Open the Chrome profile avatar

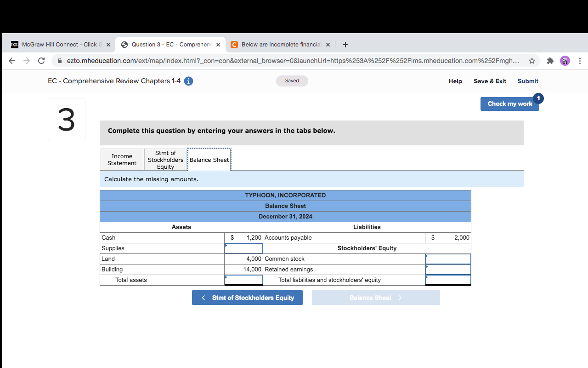565,61
